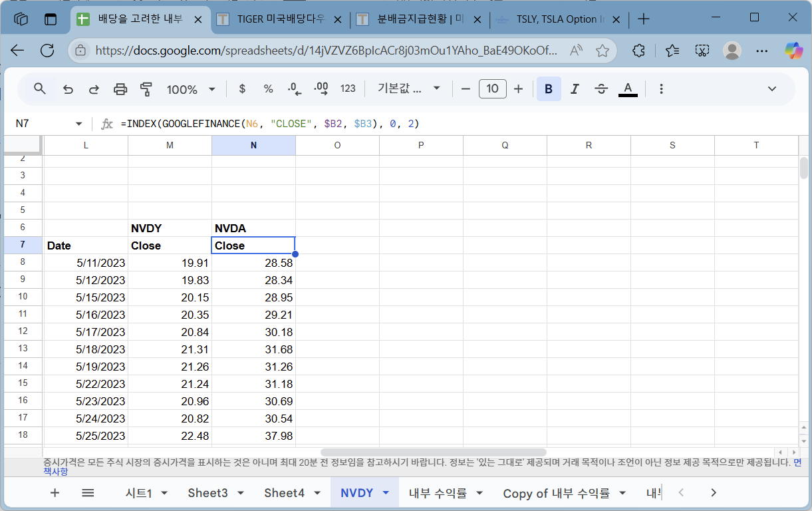812x511 pixels.
Task: Switch to the 시트1 sheet tab
Action: 139,493
